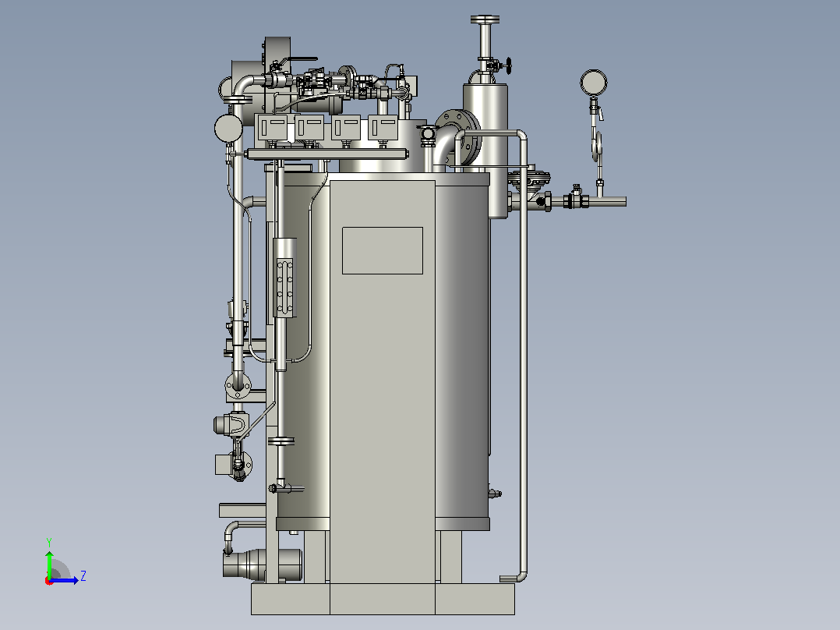This screenshot has width=840, height=630.
Task: Select the round pressure gauge on the right outlet pipe
Action: (593, 83)
